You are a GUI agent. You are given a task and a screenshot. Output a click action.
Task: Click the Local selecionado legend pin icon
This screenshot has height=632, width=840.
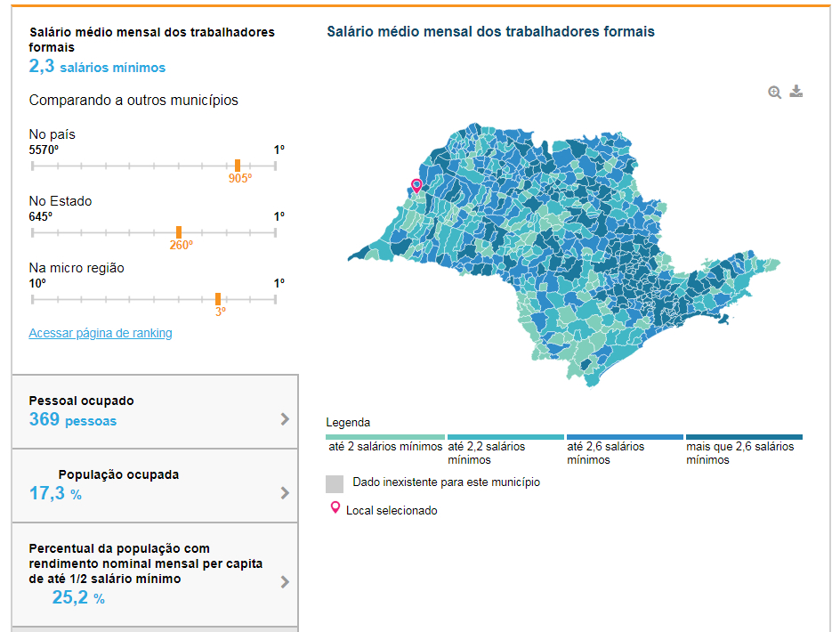point(335,507)
